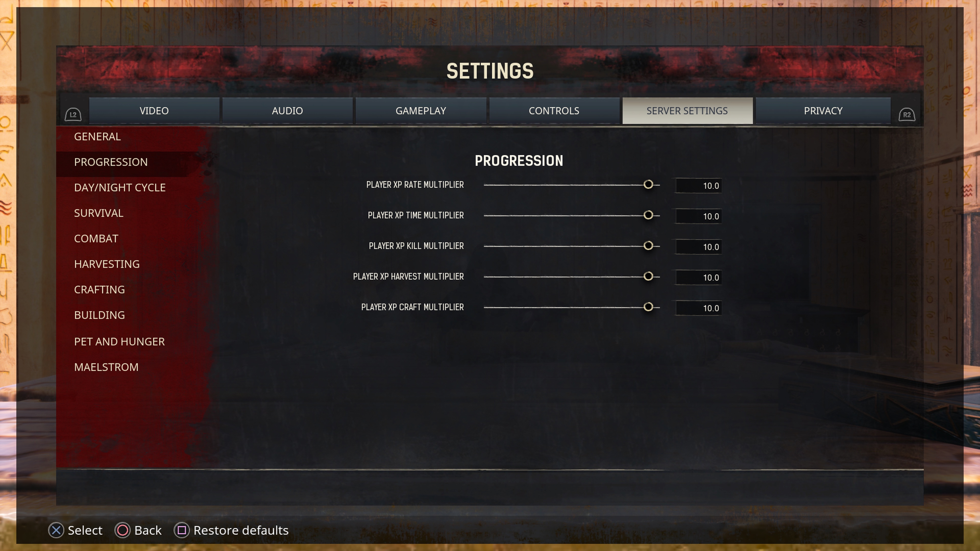This screenshot has height=551, width=980.
Task: Select the General server category
Action: click(97, 136)
